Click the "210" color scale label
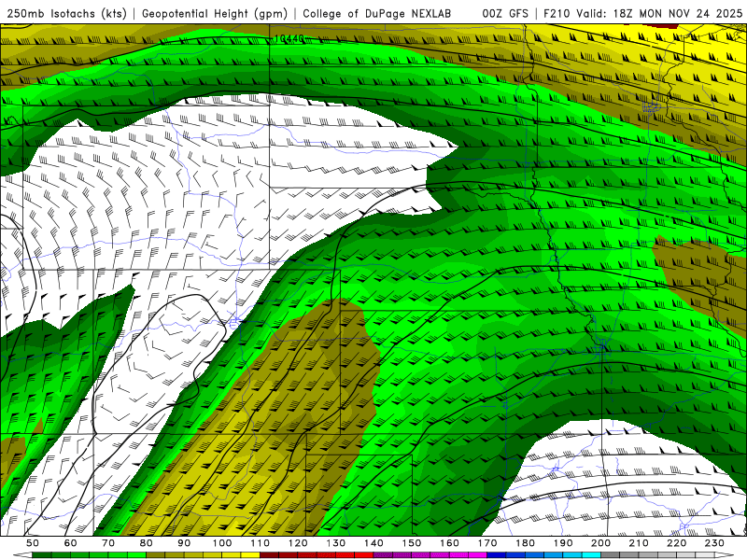This screenshot has width=747, height=560. click(x=640, y=543)
